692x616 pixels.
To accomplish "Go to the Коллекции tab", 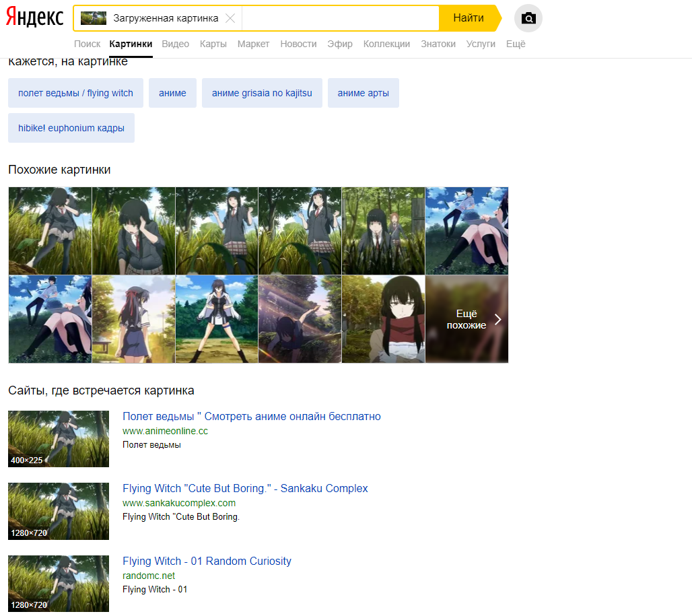I will click(x=386, y=44).
